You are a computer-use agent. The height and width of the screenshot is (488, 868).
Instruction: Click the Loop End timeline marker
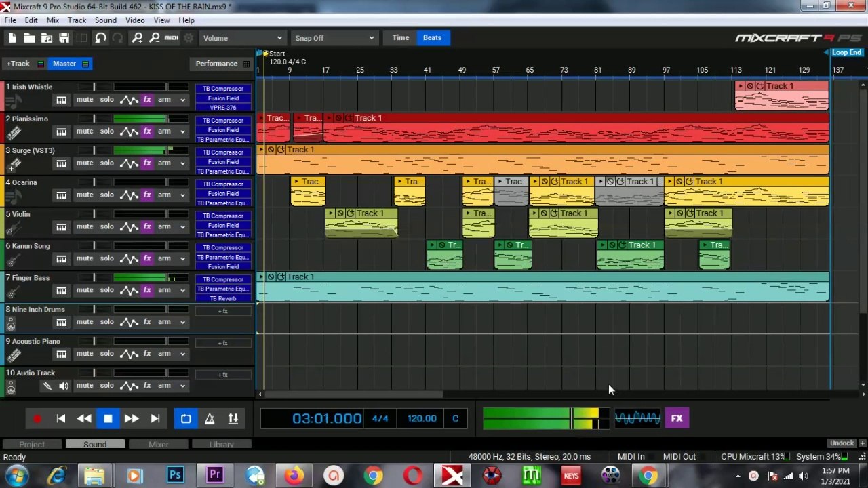pos(846,53)
